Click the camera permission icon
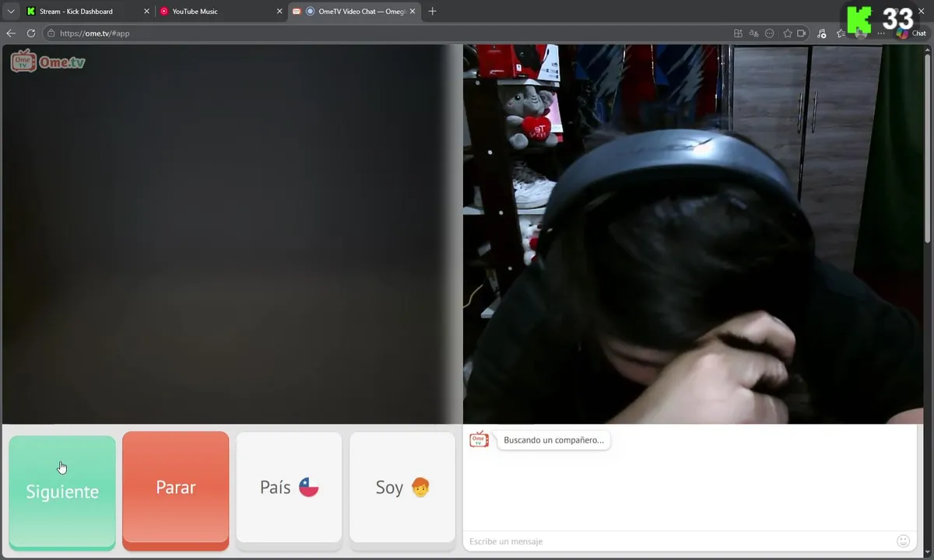Image resolution: width=934 pixels, height=560 pixels. [x=802, y=33]
